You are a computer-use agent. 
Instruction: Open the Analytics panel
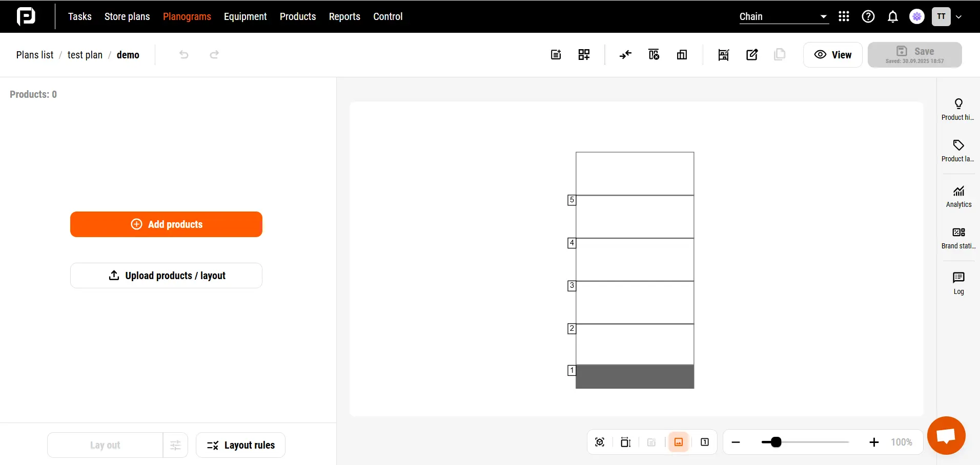[958, 197]
